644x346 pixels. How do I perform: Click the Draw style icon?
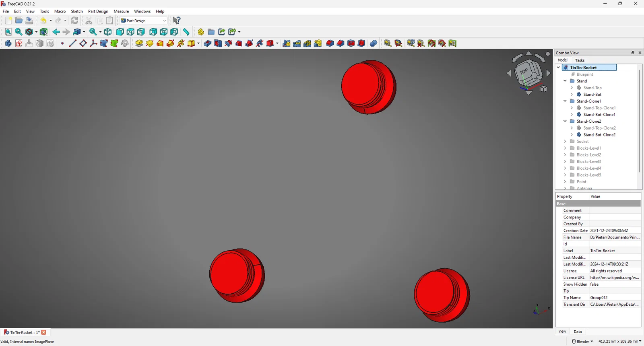pyautogui.click(x=29, y=32)
